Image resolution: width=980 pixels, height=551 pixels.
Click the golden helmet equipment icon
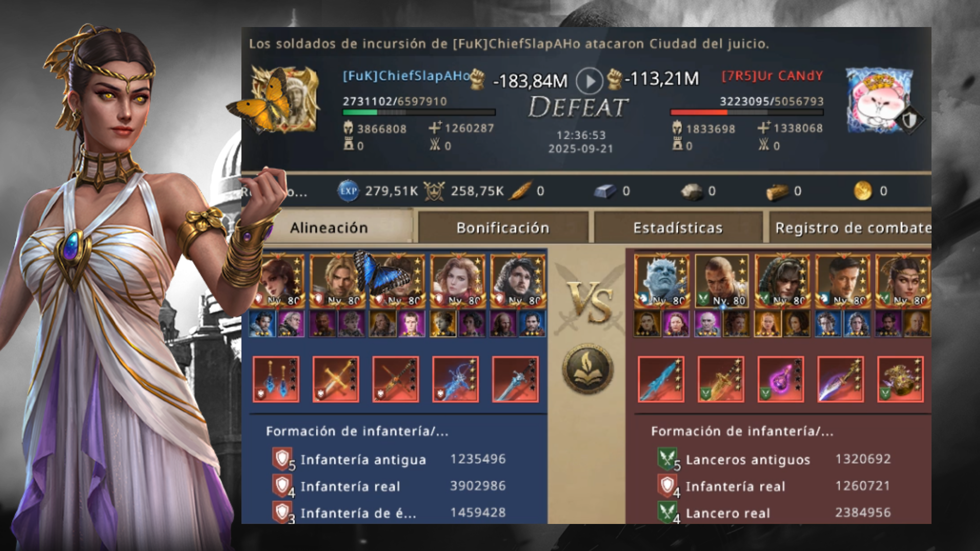(900, 379)
